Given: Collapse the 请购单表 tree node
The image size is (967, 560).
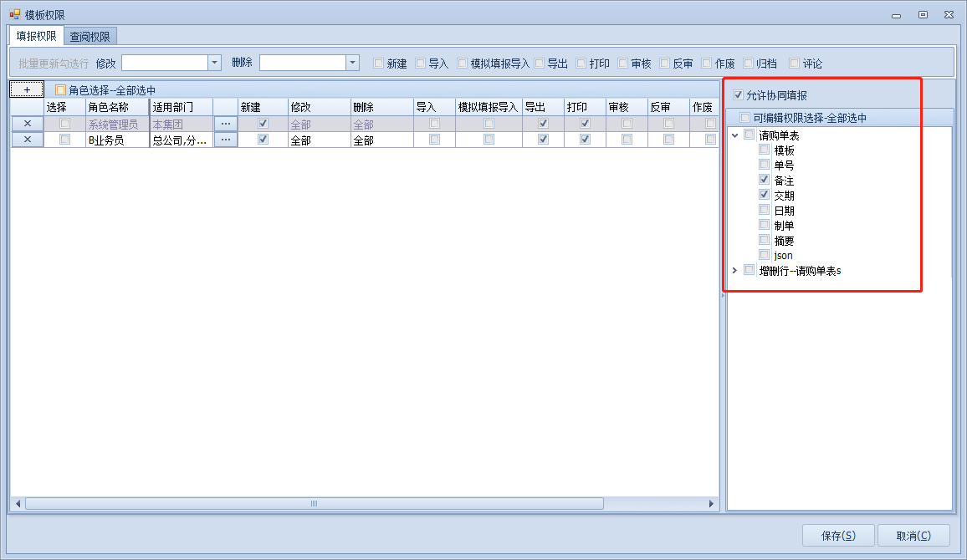Looking at the screenshot, I should [x=734, y=135].
